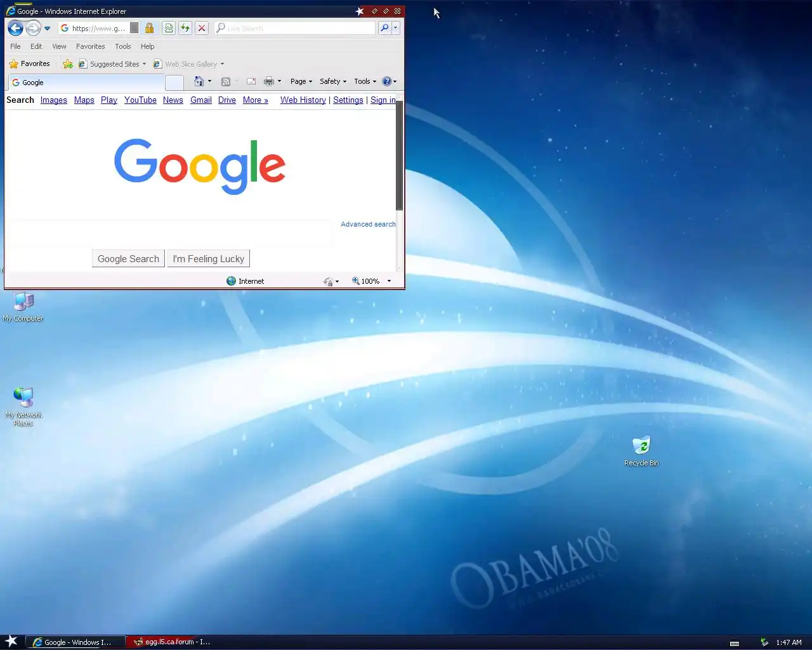Open the Page command dropdown
812x650 pixels.
tap(301, 81)
